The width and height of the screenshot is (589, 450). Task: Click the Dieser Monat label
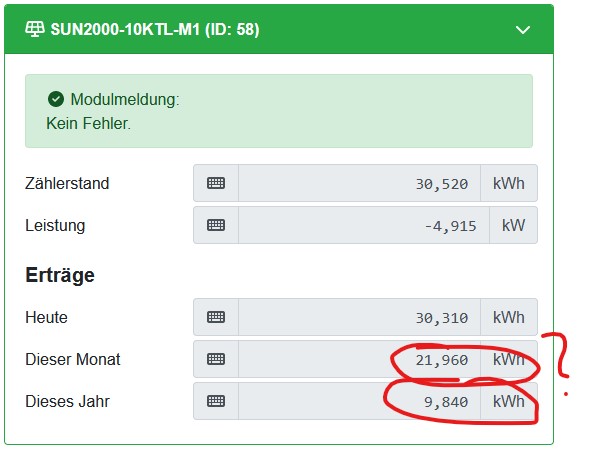pos(73,359)
